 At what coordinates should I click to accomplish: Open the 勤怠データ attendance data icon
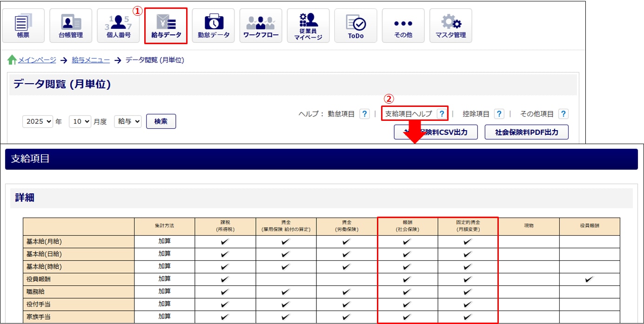tap(214, 26)
